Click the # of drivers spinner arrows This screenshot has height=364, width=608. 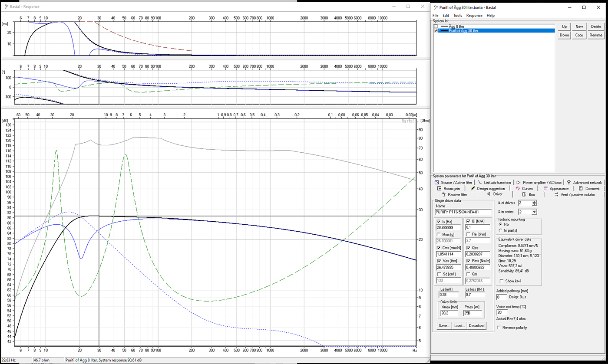(x=534, y=203)
